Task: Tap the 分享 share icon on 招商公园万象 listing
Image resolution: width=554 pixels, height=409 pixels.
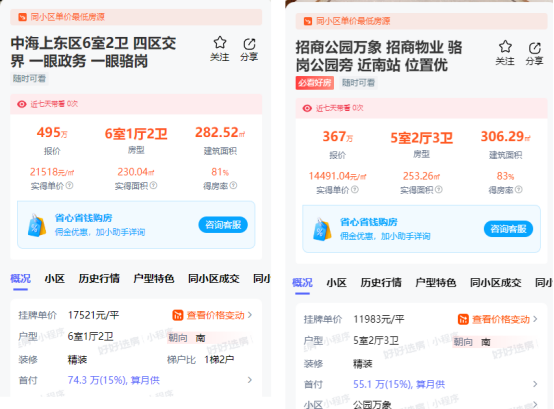Action: 535,48
